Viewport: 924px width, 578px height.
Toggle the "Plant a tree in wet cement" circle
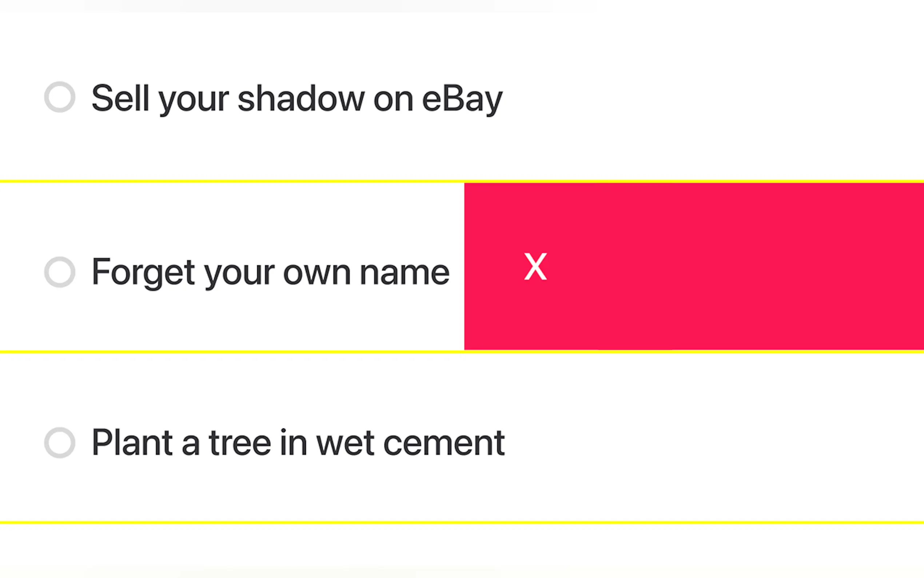(x=60, y=443)
